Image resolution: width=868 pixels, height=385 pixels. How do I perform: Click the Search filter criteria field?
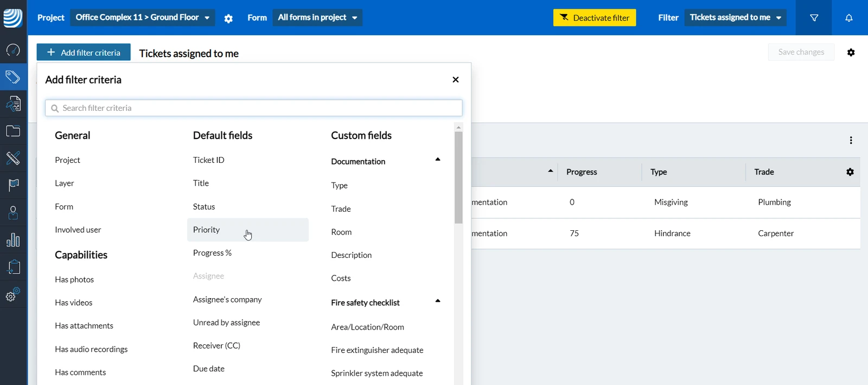[254, 108]
